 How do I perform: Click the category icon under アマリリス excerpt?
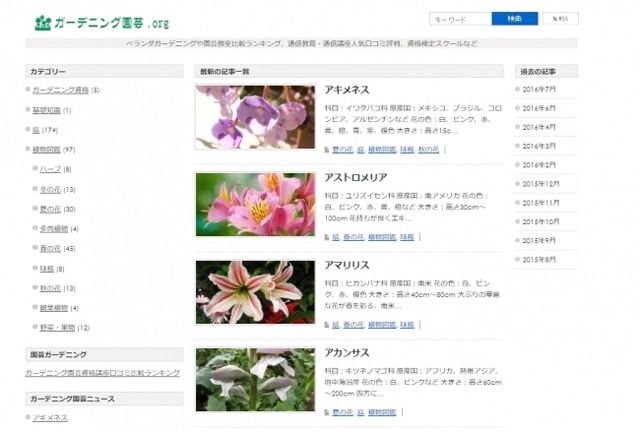pyautogui.click(x=327, y=325)
